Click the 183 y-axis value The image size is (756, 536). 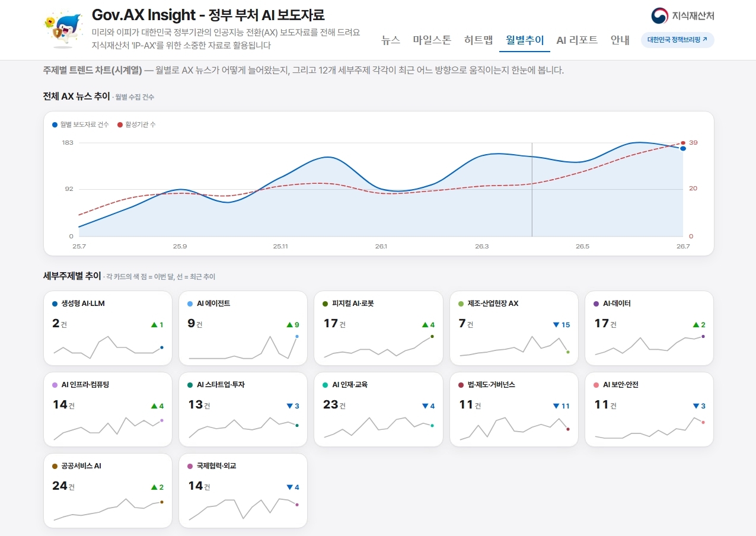pos(67,142)
